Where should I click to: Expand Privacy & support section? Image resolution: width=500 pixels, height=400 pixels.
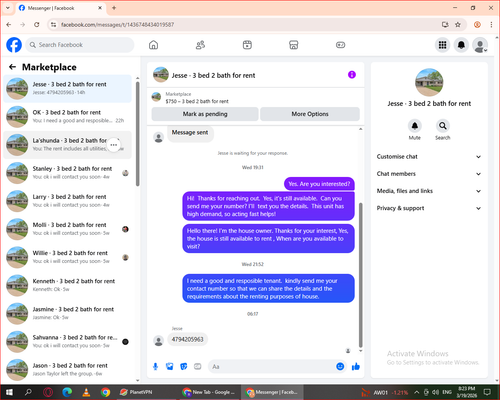click(x=429, y=208)
